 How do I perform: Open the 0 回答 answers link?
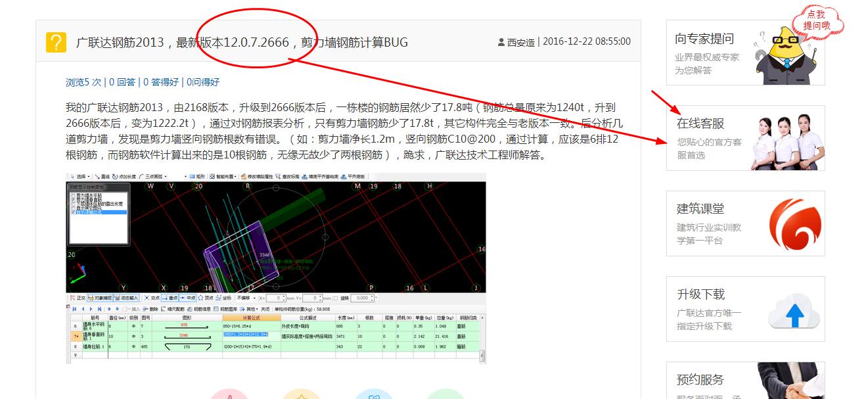click(122, 82)
